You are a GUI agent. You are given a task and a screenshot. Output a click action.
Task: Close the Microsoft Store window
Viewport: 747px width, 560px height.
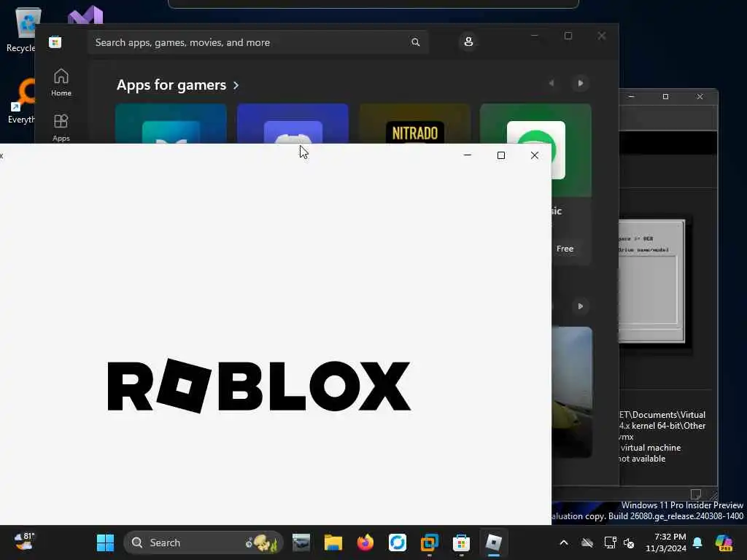click(x=602, y=36)
